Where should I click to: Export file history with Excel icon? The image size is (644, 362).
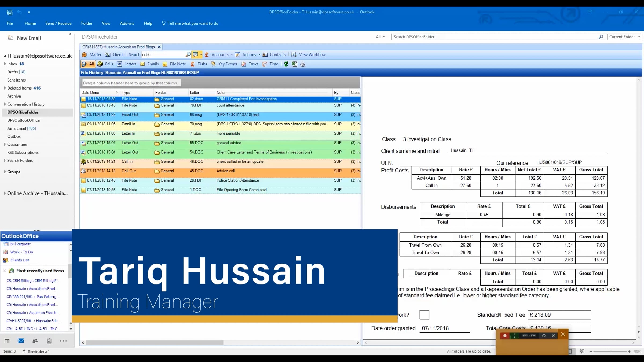pos(294,64)
